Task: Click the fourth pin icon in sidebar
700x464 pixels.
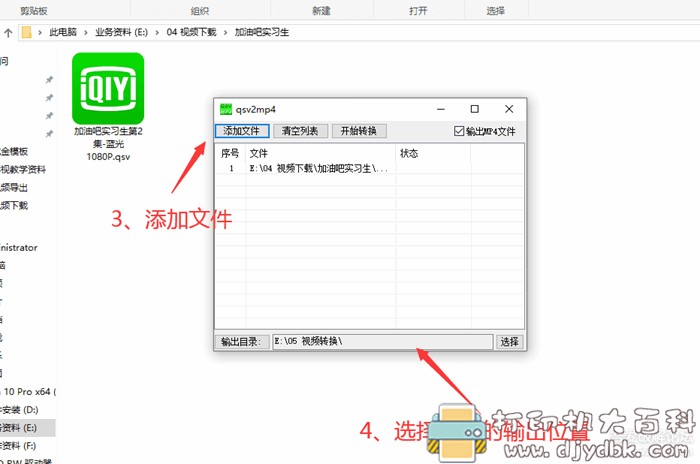Action: (49, 134)
